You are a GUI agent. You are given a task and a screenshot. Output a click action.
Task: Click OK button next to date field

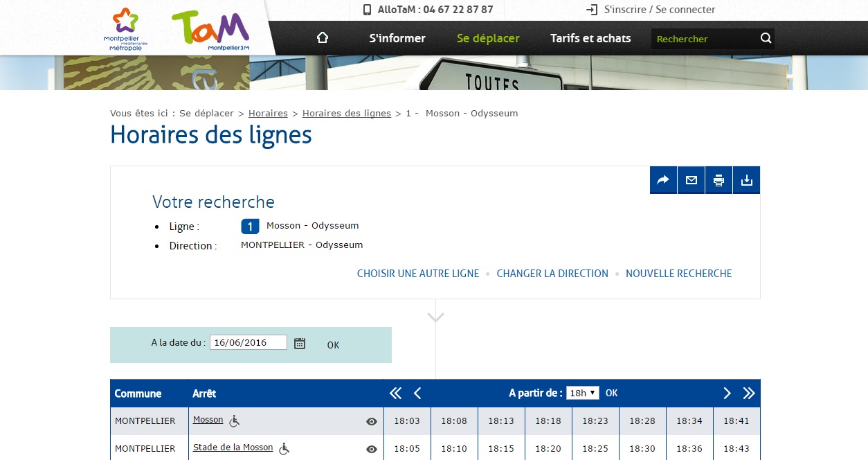[333, 345]
